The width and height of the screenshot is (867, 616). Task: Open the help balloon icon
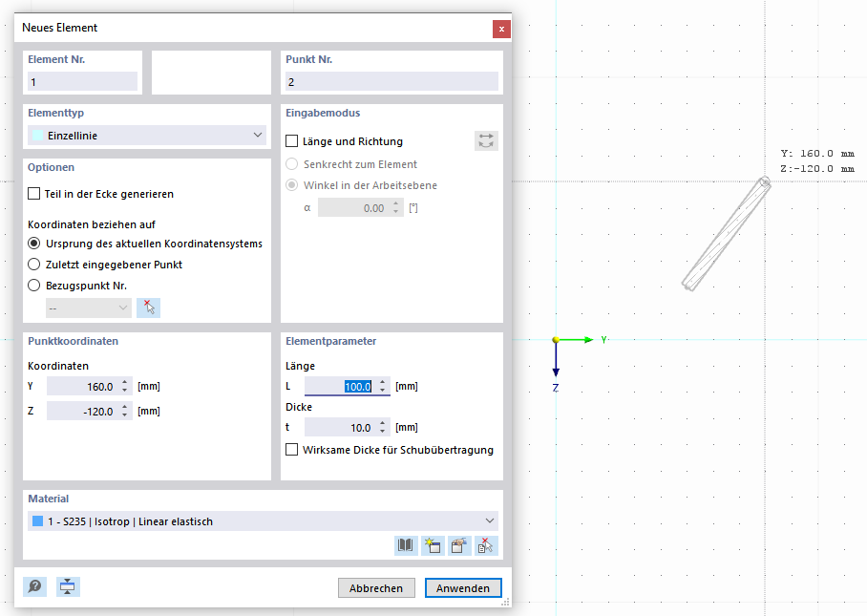pos(34,586)
